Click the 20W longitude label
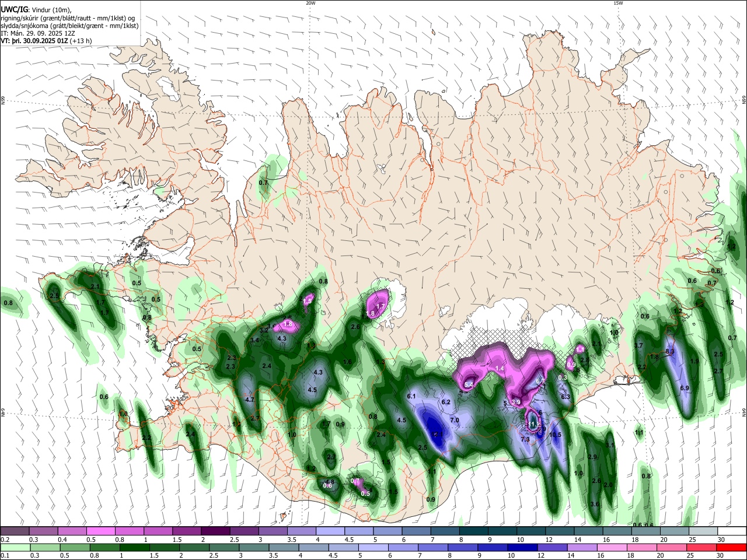 pyautogui.click(x=310, y=3)
